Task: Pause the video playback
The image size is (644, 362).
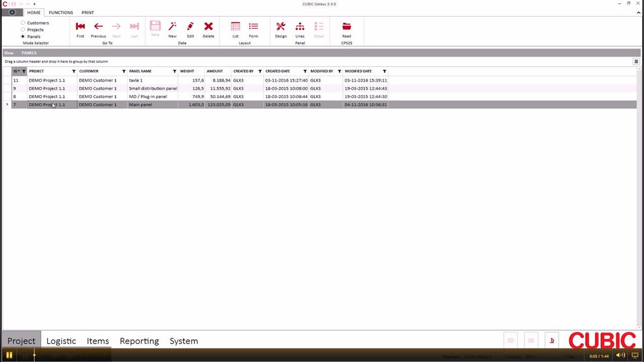Action: pos(9,355)
